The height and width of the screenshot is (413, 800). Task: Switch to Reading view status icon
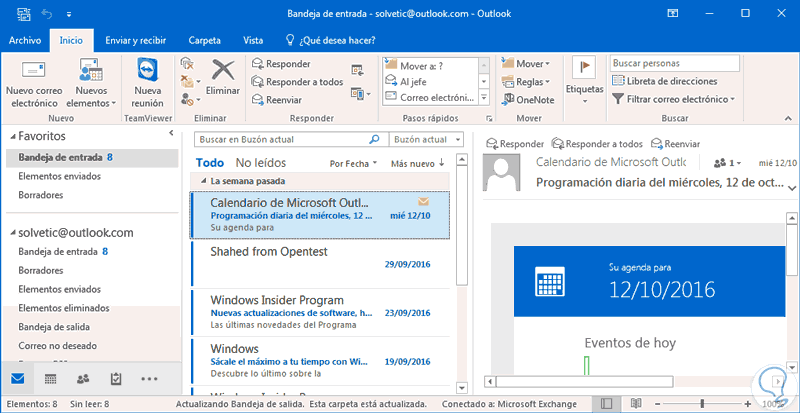point(636,404)
